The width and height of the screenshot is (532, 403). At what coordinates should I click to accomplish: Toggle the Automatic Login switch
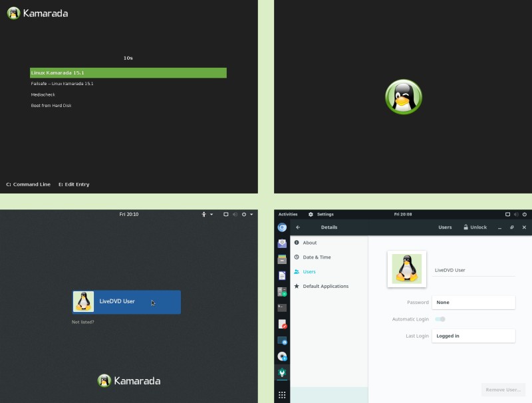(x=440, y=319)
